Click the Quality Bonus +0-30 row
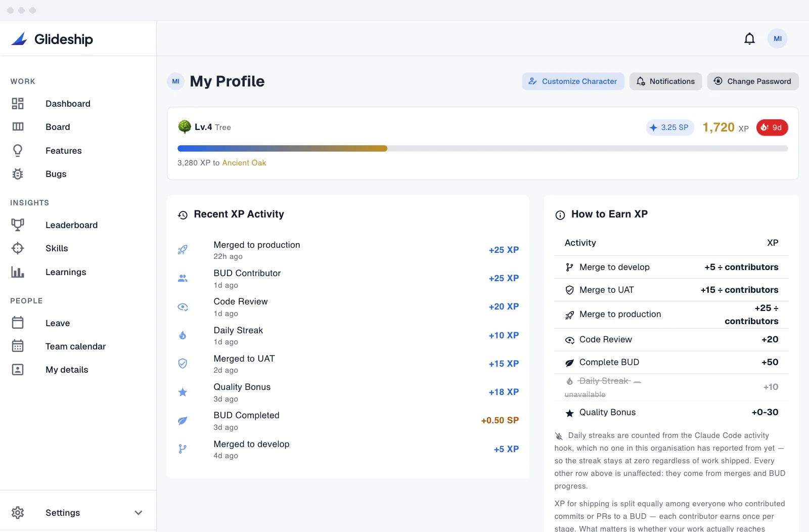This screenshot has height=532, width=809. 671,413
